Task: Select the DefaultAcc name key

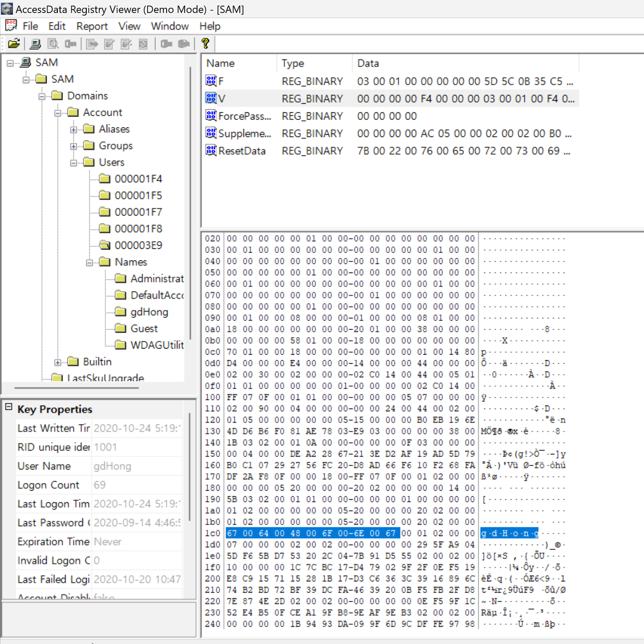Action: pos(157,295)
